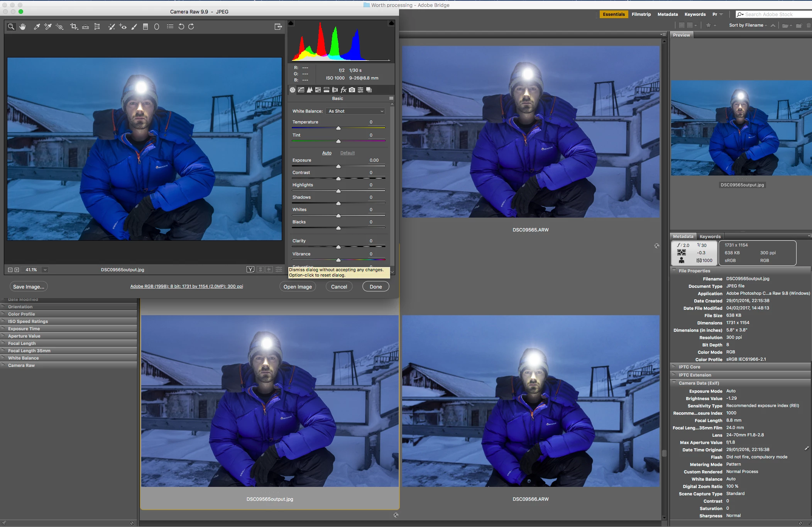
Task: Click the Adobe RGB workflow options link
Action: (x=186, y=286)
